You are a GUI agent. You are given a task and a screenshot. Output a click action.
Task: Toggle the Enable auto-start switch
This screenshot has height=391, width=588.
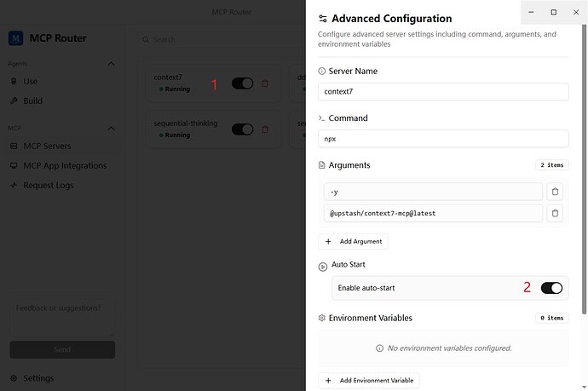tap(551, 288)
